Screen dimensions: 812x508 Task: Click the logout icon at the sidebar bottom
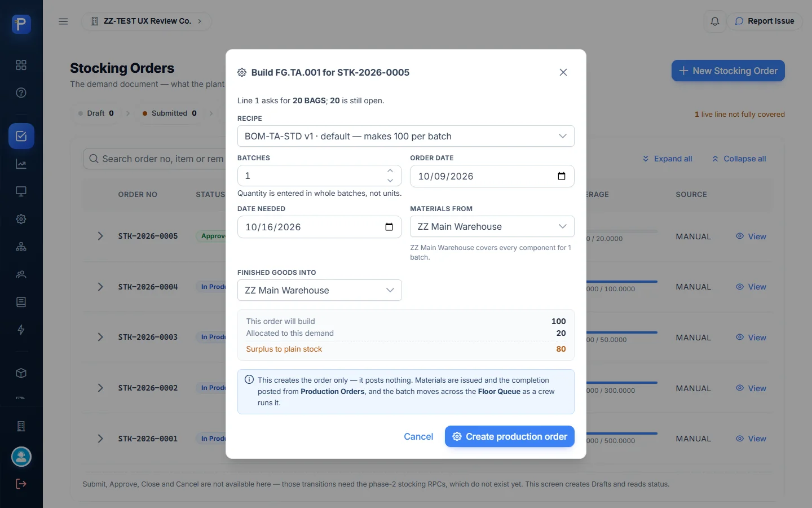tap(21, 484)
